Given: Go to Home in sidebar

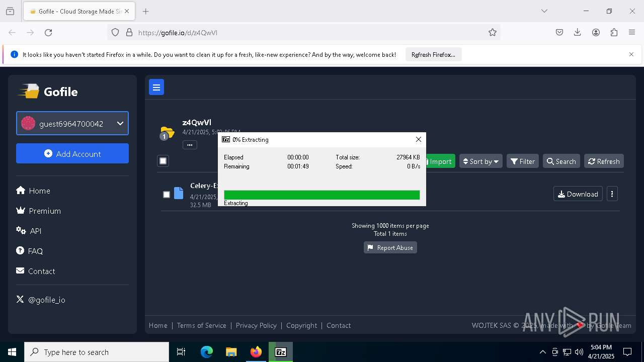Looking at the screenshot, I should coord(33,191).
